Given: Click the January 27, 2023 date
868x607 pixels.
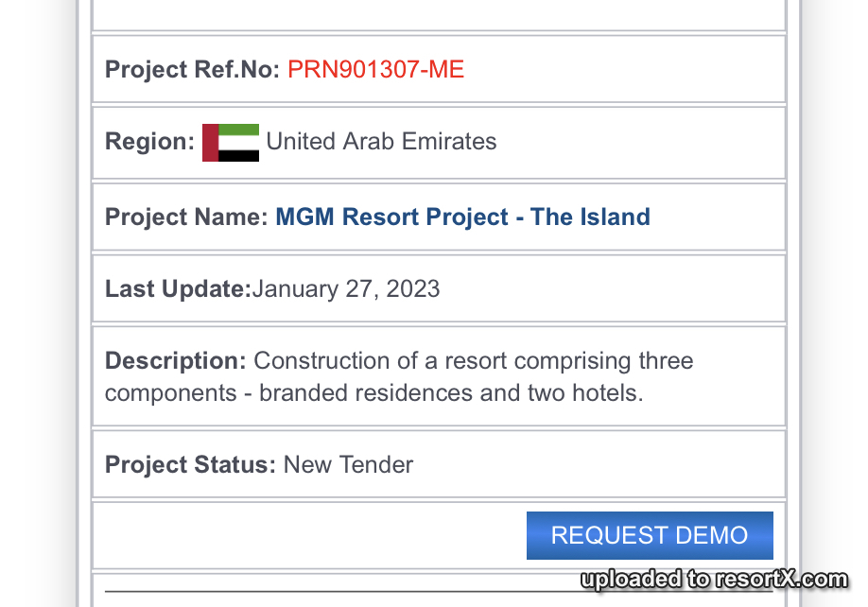Looking at the screenshot, I should [346, 288].
